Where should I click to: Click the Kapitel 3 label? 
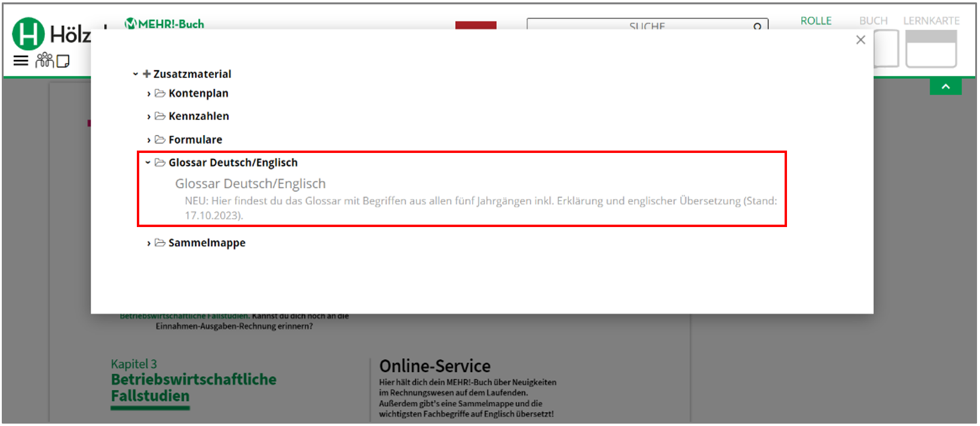coord(134,364)
